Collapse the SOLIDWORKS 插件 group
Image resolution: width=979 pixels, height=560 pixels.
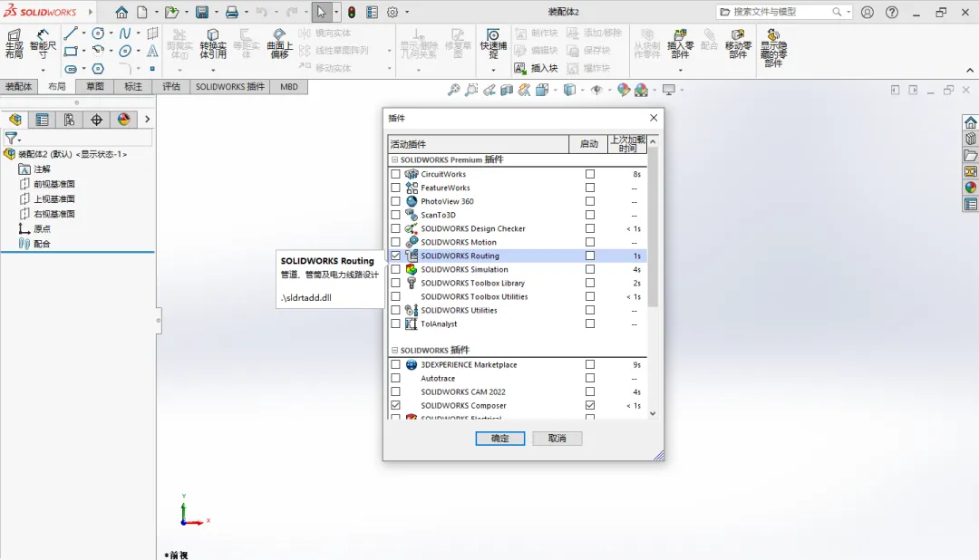(x=394, y=351)
